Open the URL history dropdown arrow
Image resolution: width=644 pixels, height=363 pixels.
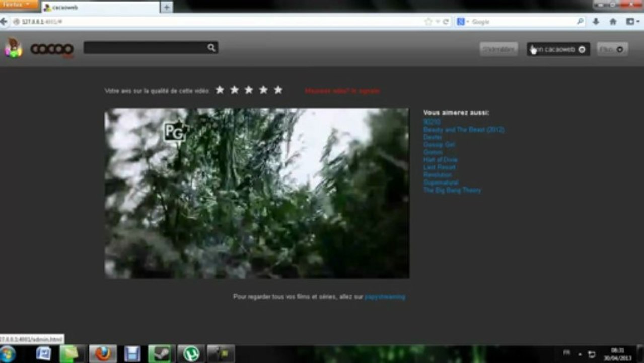point(438,22)
